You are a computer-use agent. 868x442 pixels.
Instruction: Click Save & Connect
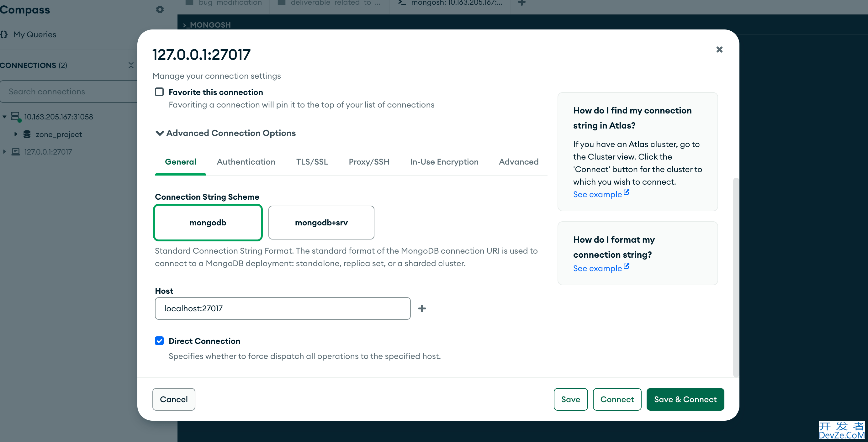pos(685,399)
